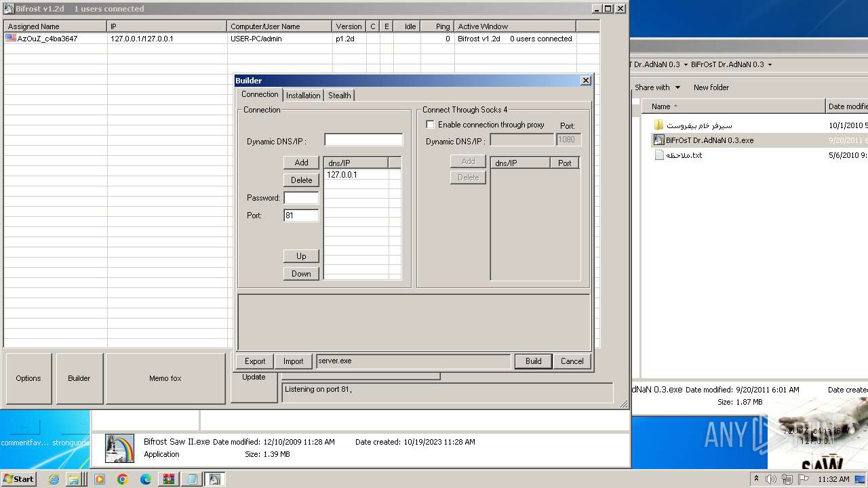Move entry Up in dns/IP list
The height and width of the screenshot is (488, 868).
(301, 256)
